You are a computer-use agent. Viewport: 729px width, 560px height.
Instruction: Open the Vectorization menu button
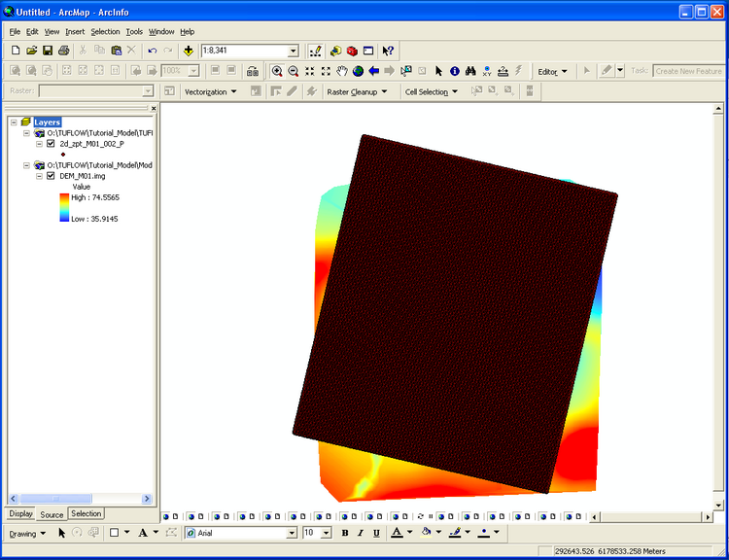pos(210,91)
